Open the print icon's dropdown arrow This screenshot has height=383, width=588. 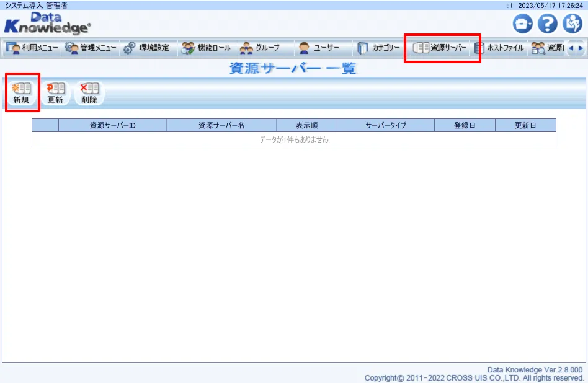tap(530, 24)
